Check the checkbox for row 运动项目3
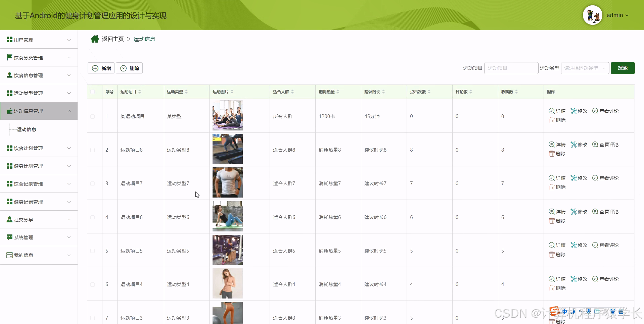 (x=92, y=318)
